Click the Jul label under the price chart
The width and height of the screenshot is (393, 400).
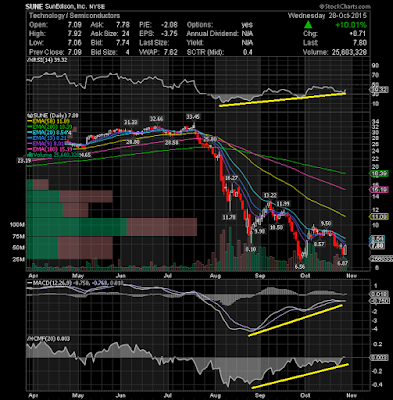click(x=168, y=276)
